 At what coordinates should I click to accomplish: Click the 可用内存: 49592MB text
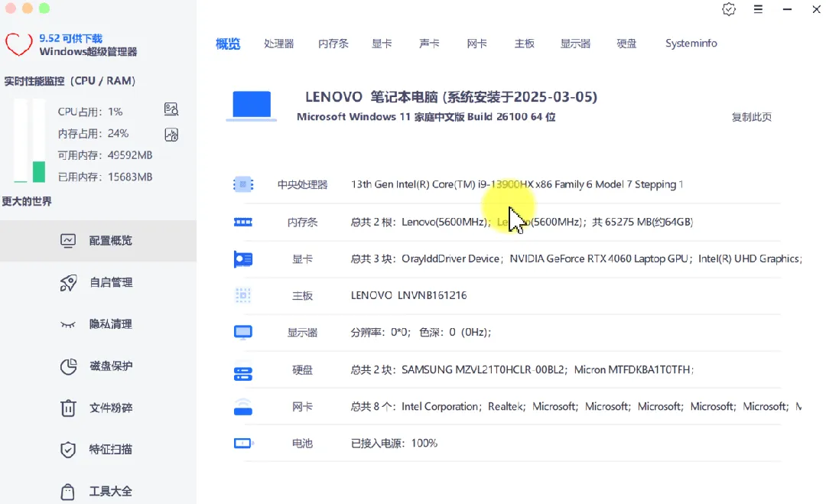[x=105, y=155]
